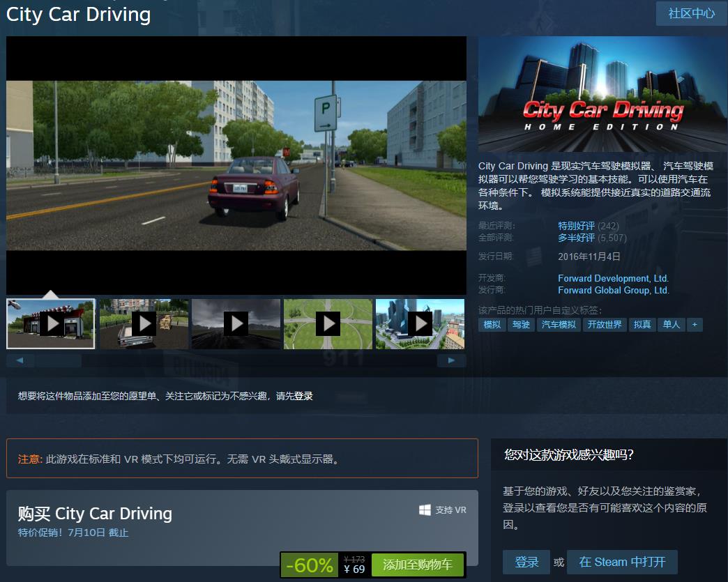728x582 pixels.
Task: Open all reviews 多半好评 link
Action: [x=576, y=238]
